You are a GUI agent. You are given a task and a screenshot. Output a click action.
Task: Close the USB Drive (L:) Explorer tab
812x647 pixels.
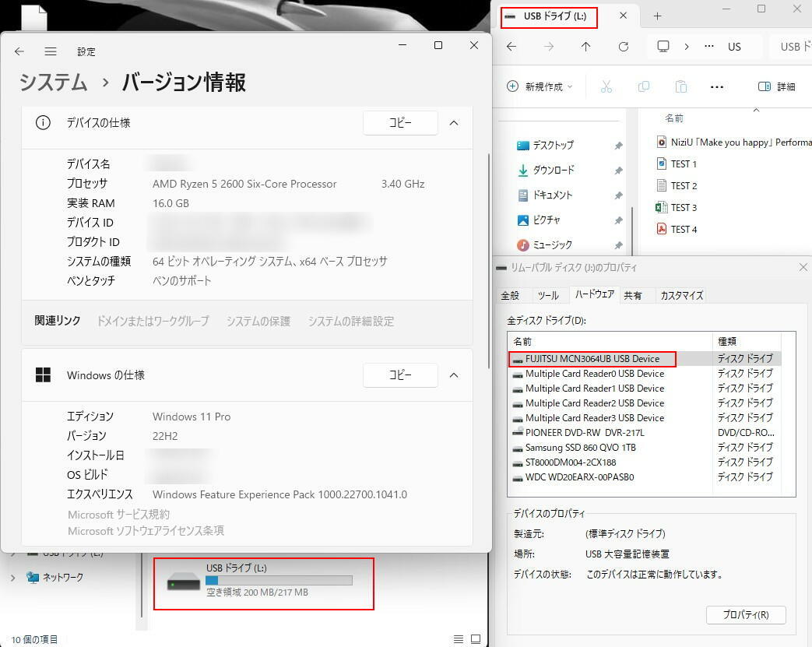click(x=624, y=16)
